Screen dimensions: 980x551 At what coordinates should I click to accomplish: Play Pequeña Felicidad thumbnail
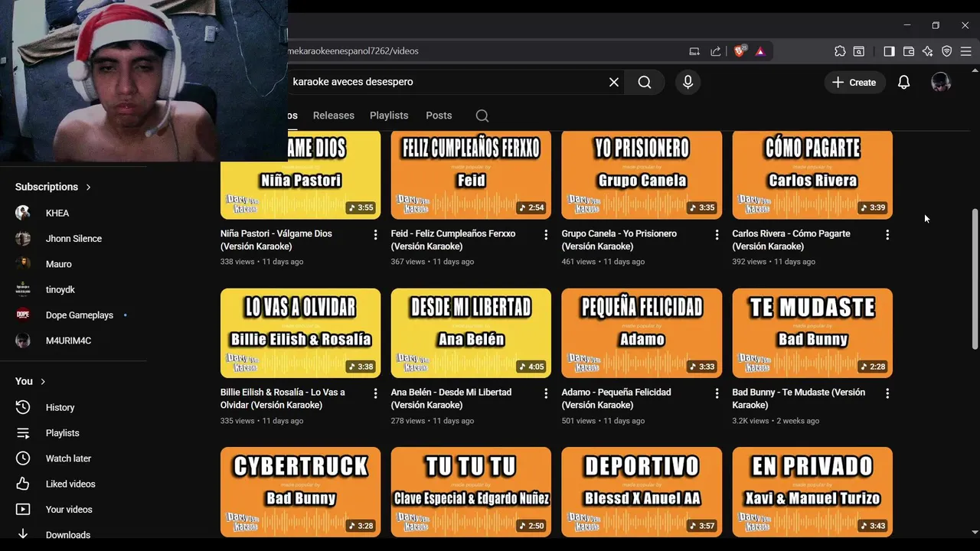tap(642, 333)
